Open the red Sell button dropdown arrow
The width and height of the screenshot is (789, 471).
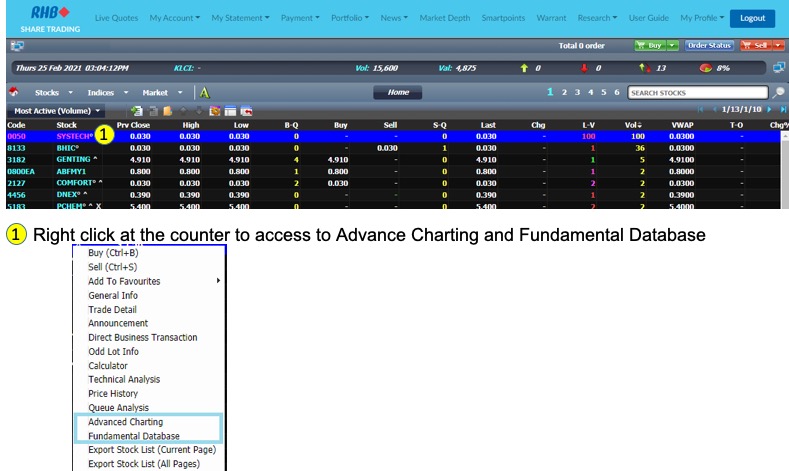778,45
